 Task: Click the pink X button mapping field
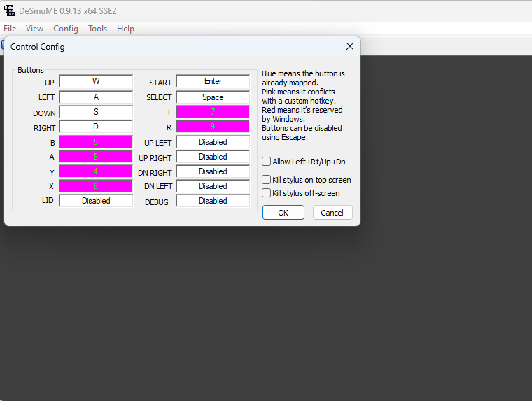click(x=96, y=186)
